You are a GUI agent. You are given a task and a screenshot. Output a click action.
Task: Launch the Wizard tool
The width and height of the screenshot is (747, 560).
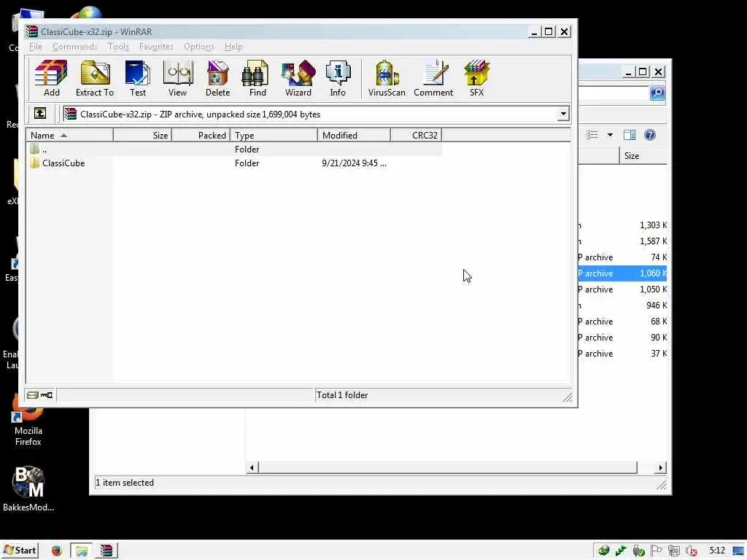[x=298, y=79]
